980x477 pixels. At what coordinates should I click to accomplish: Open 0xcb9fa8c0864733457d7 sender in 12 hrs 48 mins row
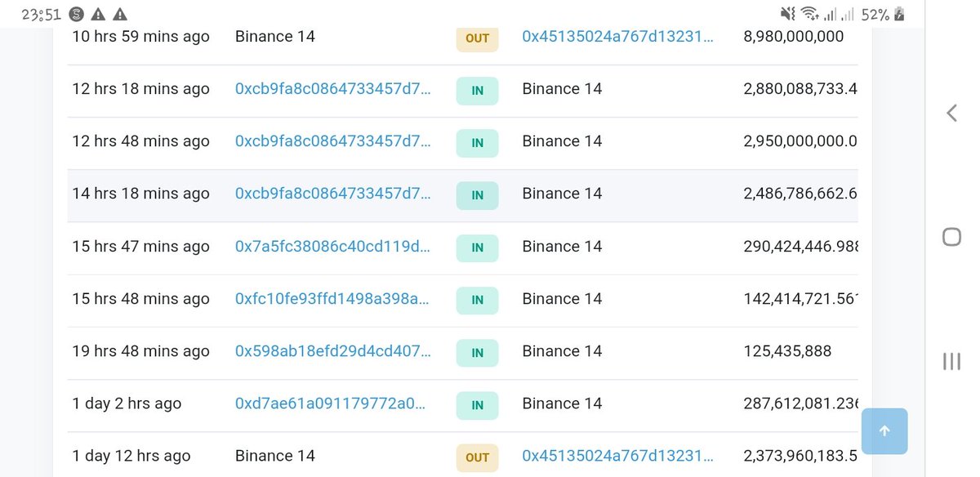(332, 141)
